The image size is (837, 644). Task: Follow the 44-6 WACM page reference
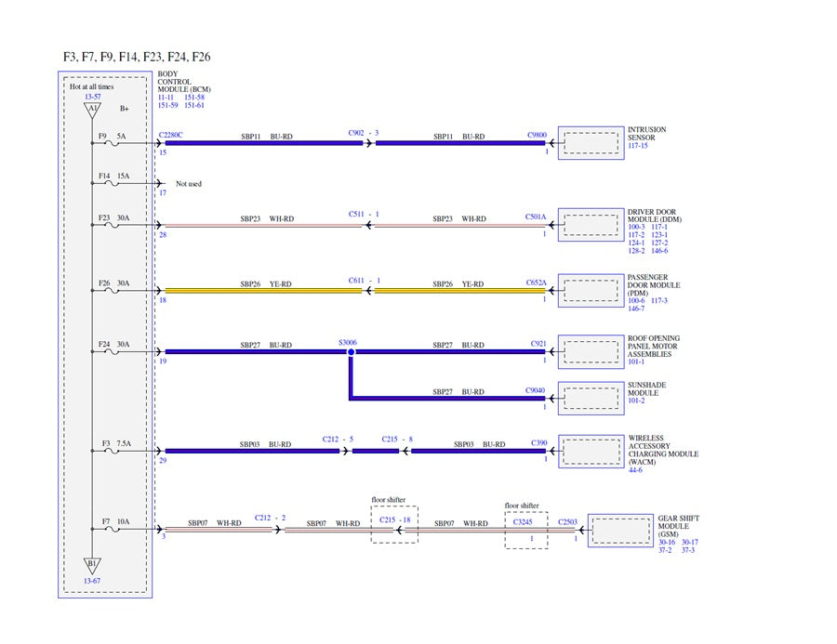[x=634, y=470]
